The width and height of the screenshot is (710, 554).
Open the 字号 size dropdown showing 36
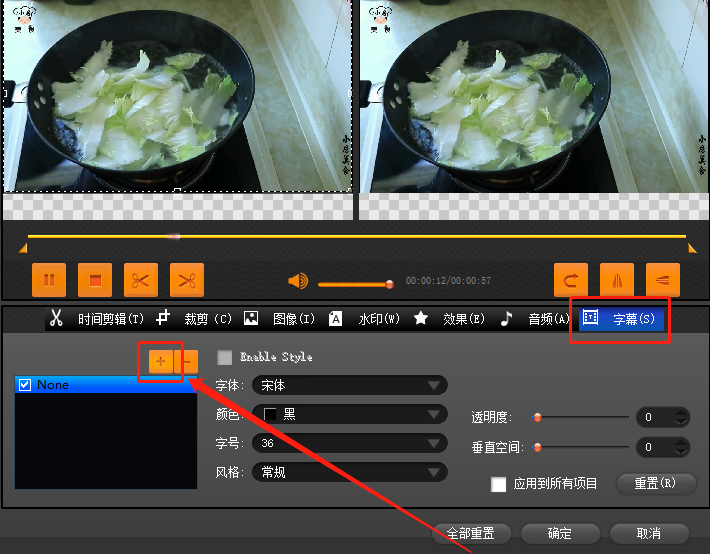click(x=350, y=443)
